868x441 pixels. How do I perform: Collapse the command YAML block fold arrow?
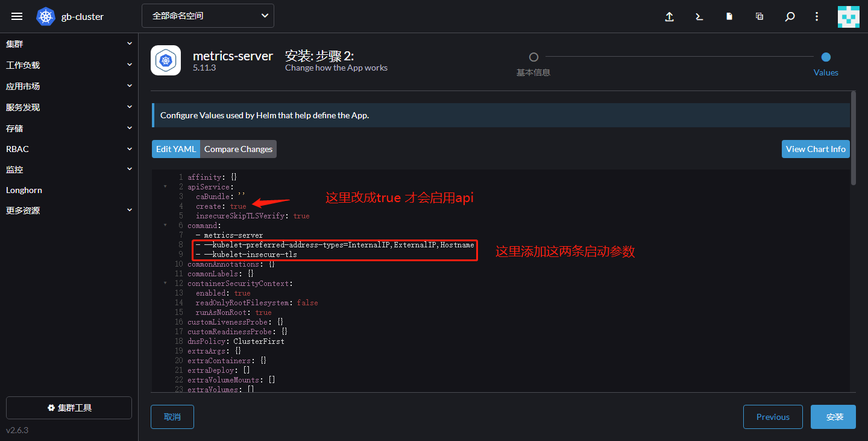click(x=165, y=226)
